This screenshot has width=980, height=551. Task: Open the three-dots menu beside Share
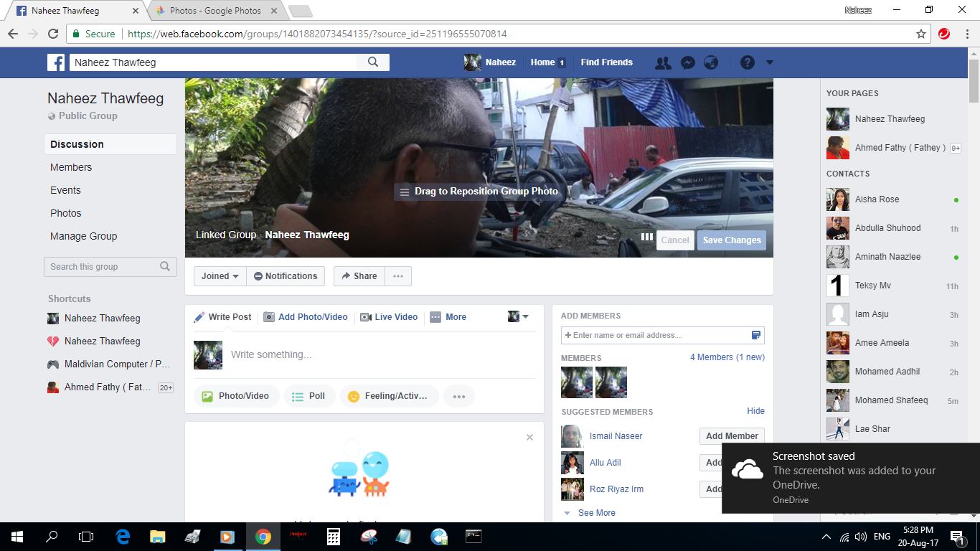click(398, 276)
